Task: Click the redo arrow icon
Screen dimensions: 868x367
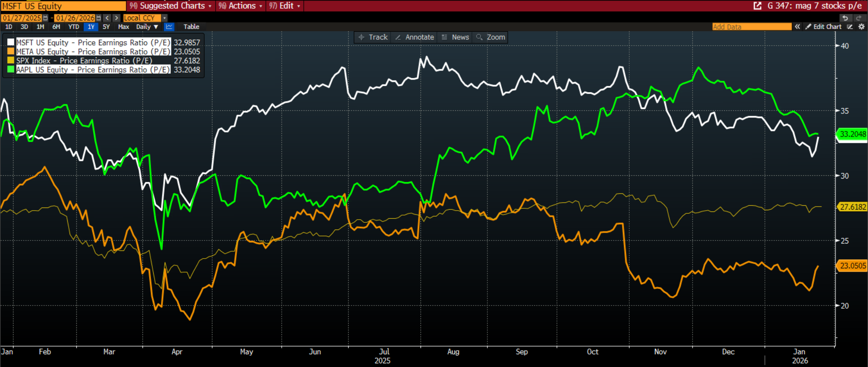Action: [x=859, y=18]
